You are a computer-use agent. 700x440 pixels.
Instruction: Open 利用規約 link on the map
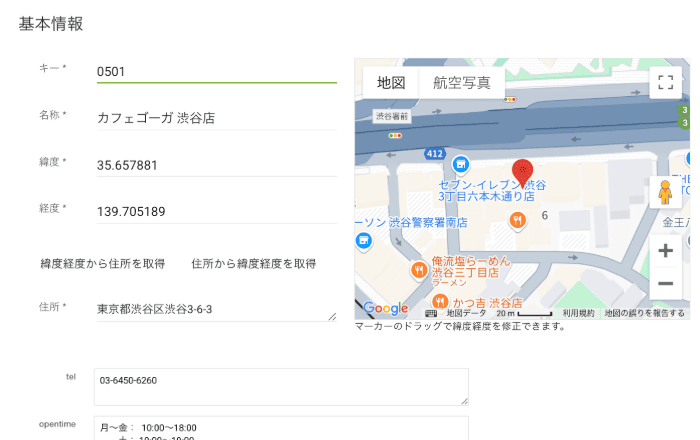pos(578,313)
